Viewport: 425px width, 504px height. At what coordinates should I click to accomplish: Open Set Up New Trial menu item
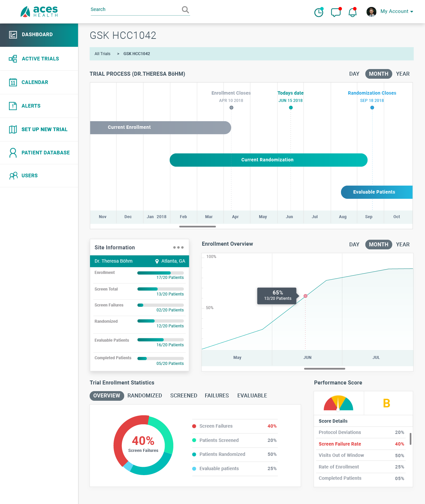(44, 129)
